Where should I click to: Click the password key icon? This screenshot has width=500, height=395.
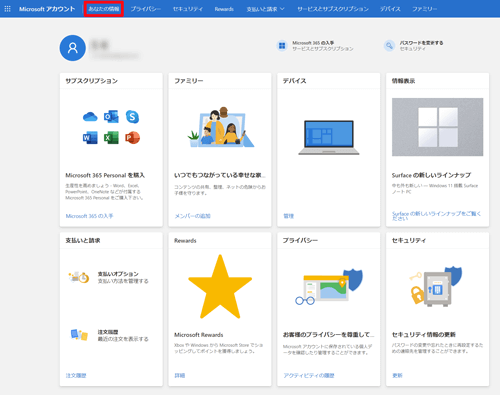(x=389, y=46)
